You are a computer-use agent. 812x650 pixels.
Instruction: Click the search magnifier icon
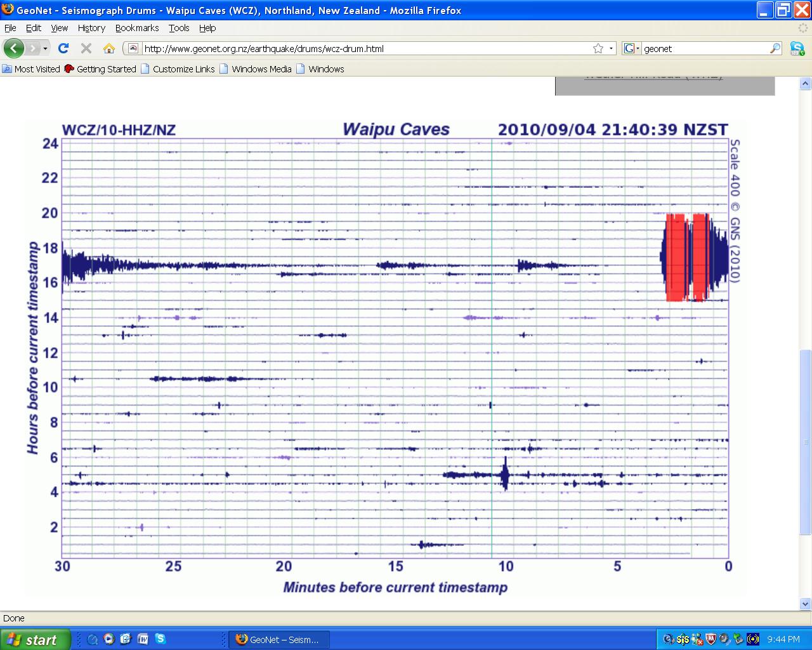[775, 48]
